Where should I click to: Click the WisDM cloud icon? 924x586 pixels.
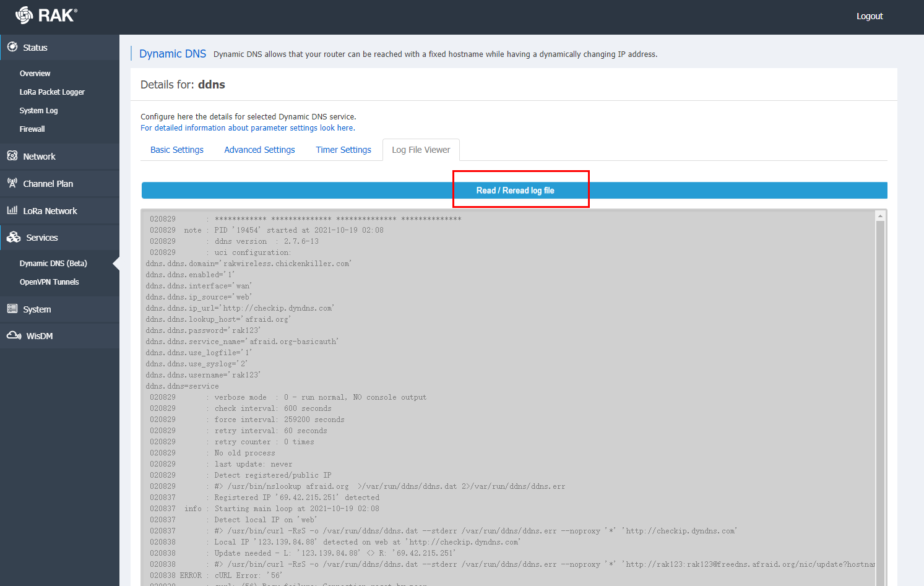point(14,335)
